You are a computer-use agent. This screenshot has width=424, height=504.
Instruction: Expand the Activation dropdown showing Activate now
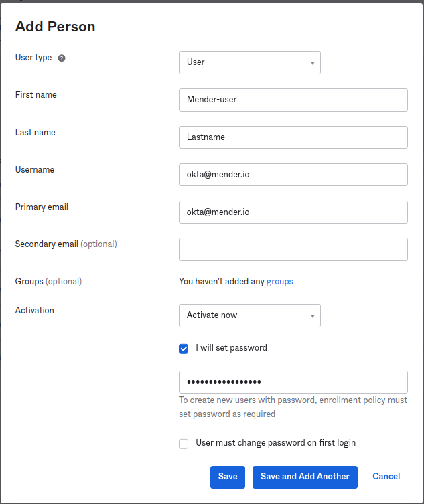(249, 315)
